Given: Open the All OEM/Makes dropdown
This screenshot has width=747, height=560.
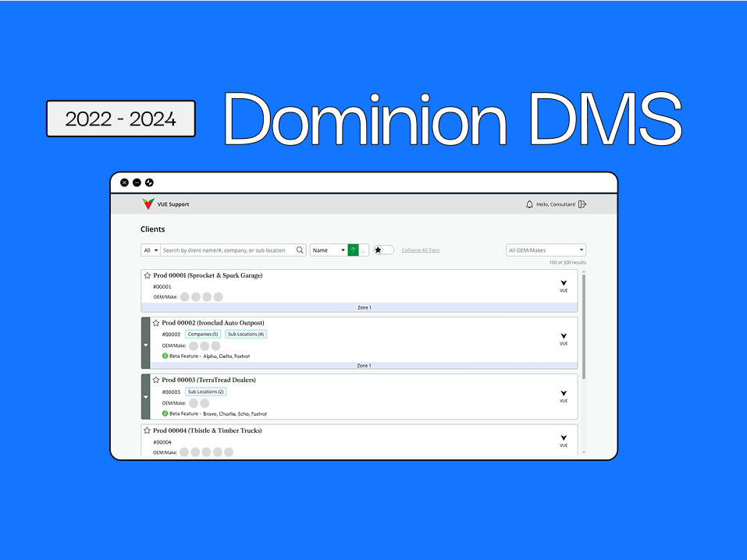Looking at the screenshot, I should (546, 250).
